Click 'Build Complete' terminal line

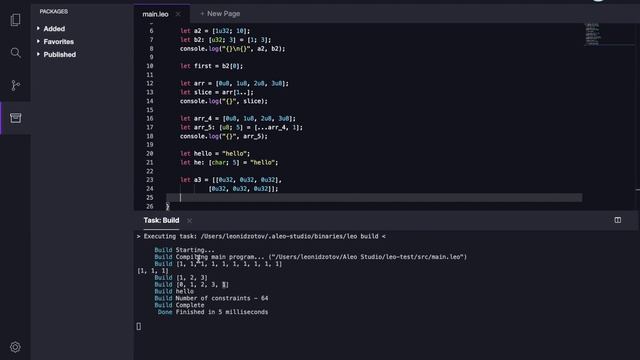(x=179, y=305)
